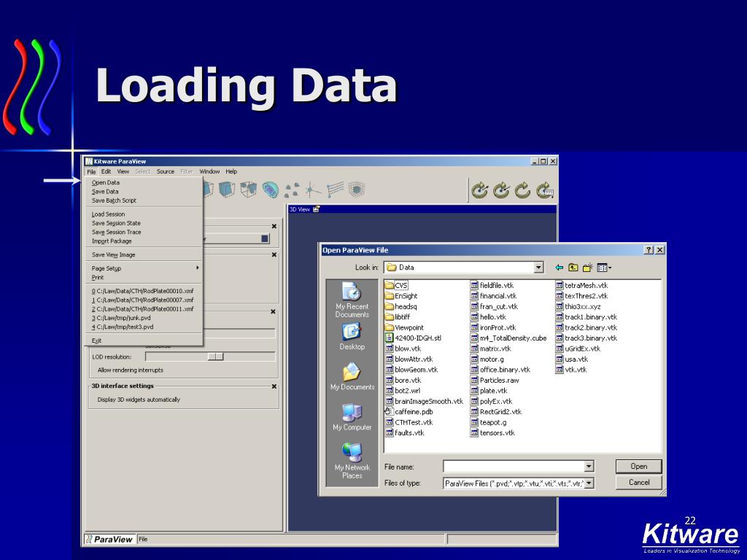Select the Particles.raw file
This screenshot has width=747, height=560.
click(x=495, y=380)
